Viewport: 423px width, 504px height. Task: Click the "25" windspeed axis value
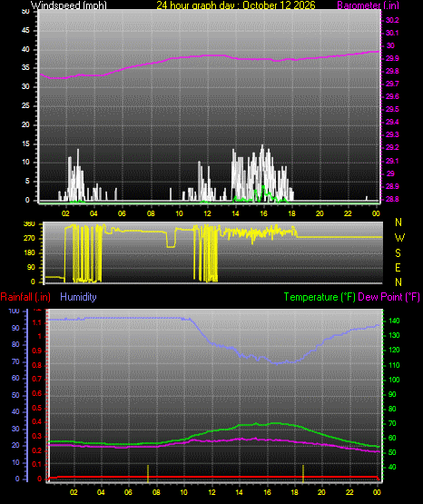pos(25,105)
